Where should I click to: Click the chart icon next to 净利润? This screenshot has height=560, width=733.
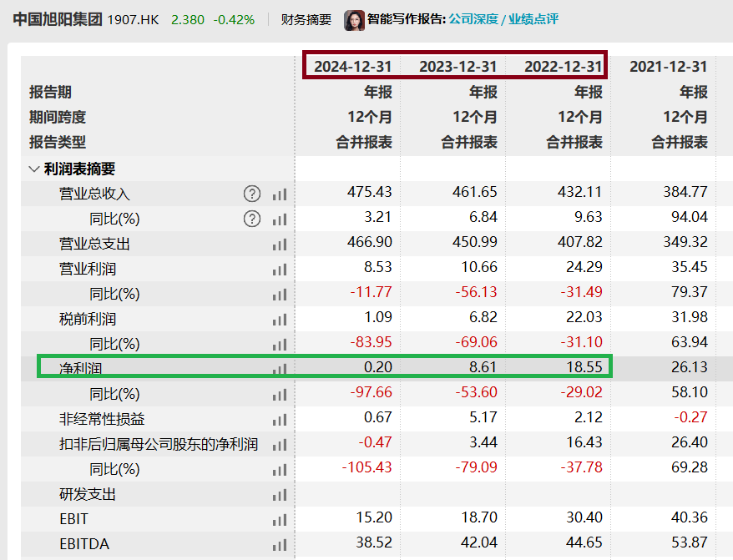coord(280,368)
